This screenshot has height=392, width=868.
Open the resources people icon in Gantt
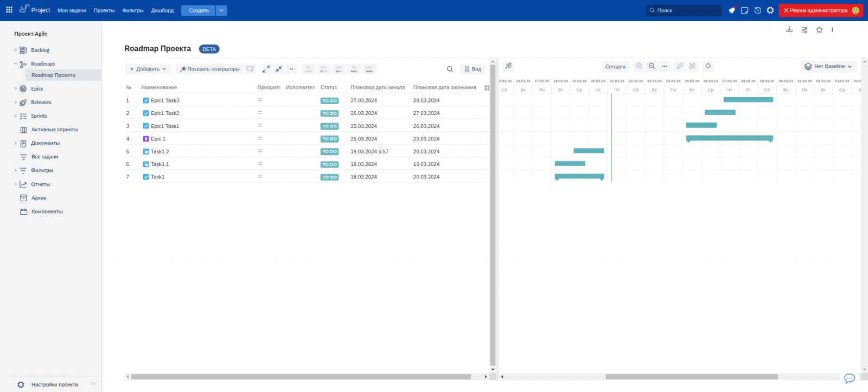point(508,66)
